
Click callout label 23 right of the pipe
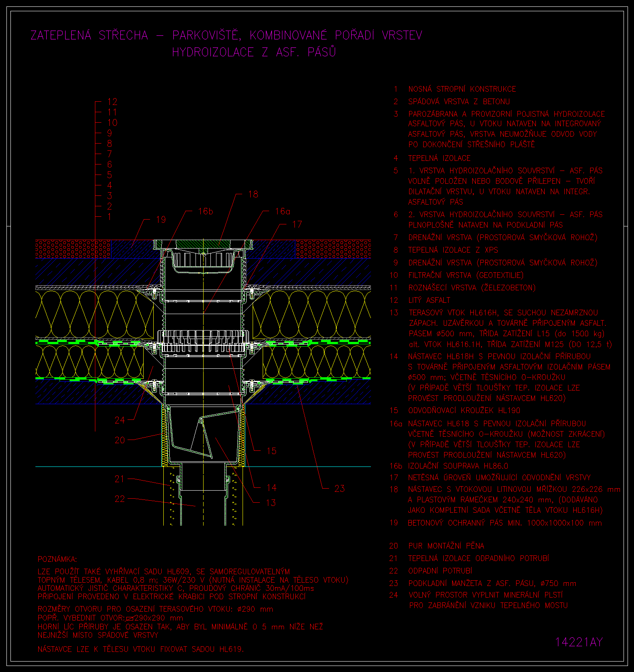pyautogui.click(x=340, y=489)
